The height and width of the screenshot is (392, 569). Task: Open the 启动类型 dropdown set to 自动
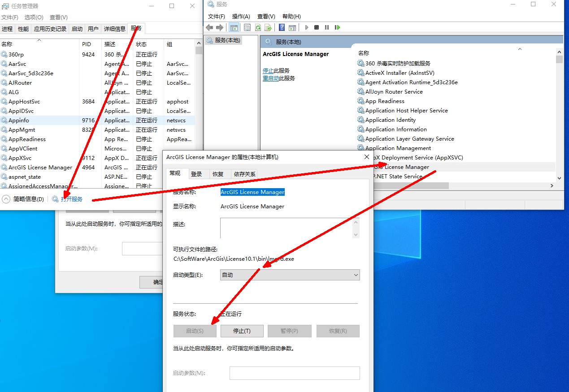coord(290,275)
